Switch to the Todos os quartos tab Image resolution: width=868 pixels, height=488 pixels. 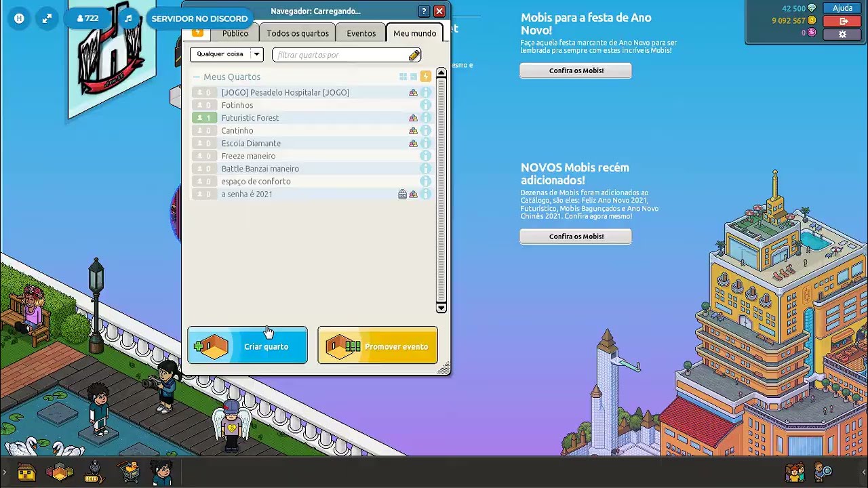tap(298, 33)
